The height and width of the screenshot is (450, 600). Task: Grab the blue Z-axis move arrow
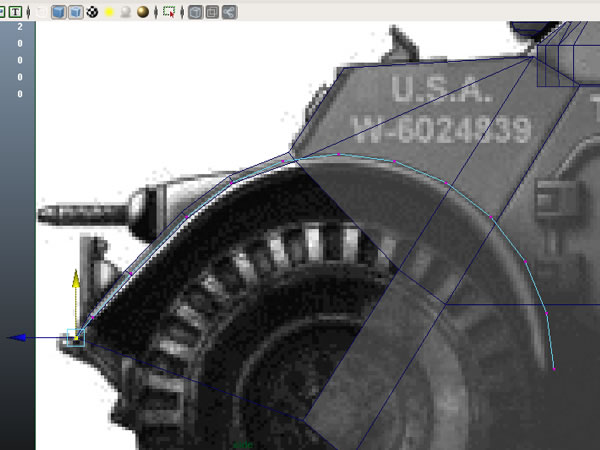(16, 338)
